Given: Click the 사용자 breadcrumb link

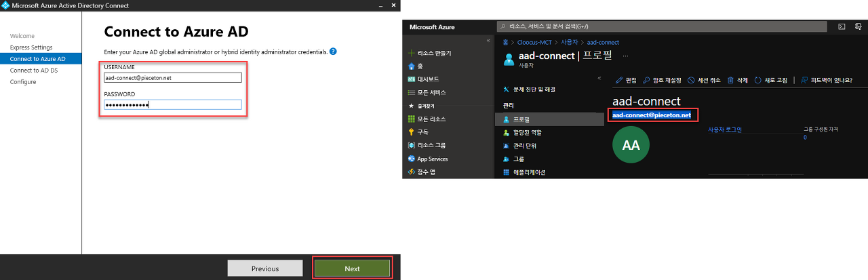Looking at the screenshot, I should [x=569, y=42].
